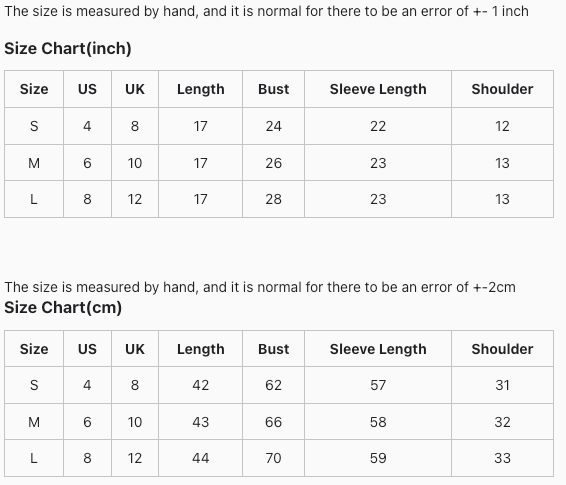566x485 pixels.
Task: Click the Size Chart(inch) heading
Action: (68, 48)
